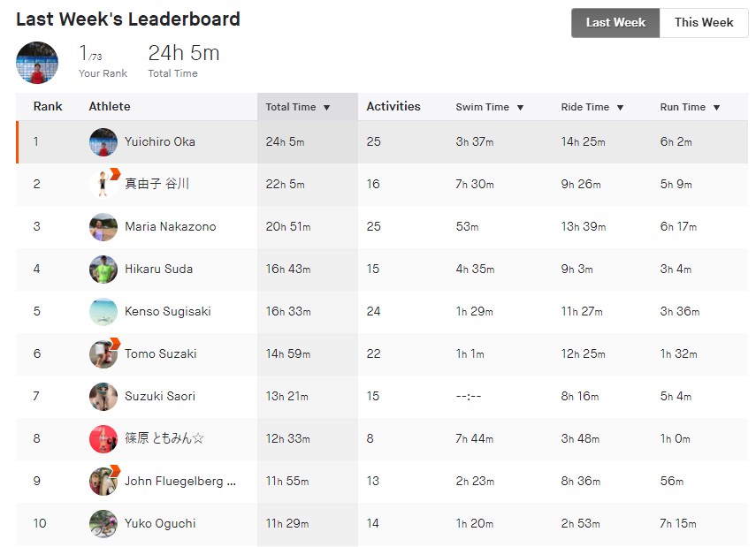Sort by Run Time column
756x547 pixels.
690,107
